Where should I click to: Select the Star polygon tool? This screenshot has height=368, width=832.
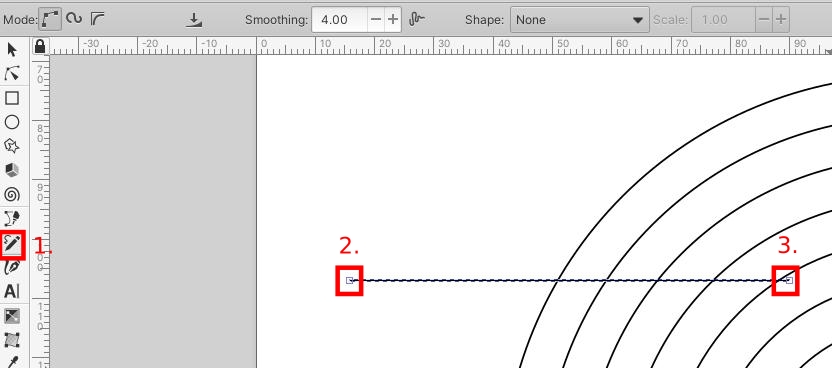coord(12,146)
